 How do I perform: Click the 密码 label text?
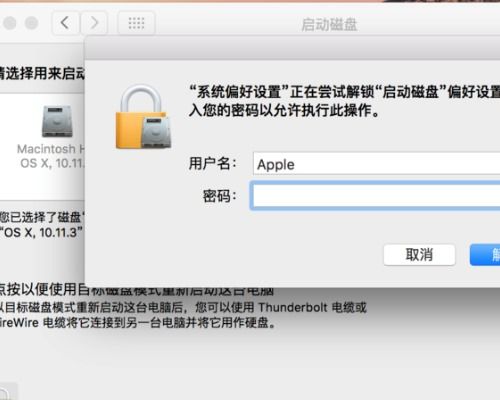[220, 196]
